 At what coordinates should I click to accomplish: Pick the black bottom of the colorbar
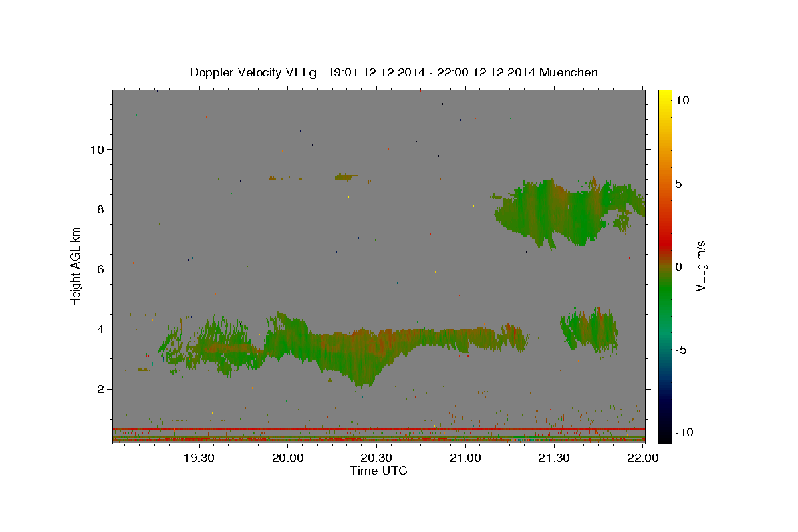(x=665, y=436)
